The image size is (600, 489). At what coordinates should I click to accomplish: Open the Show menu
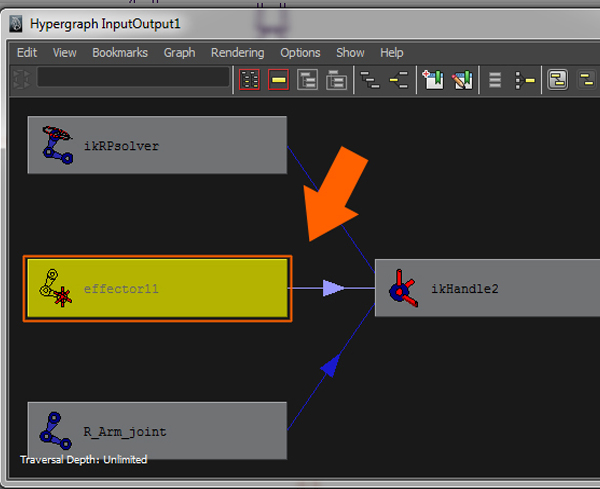pyautogui.click(x=350, y=52)
